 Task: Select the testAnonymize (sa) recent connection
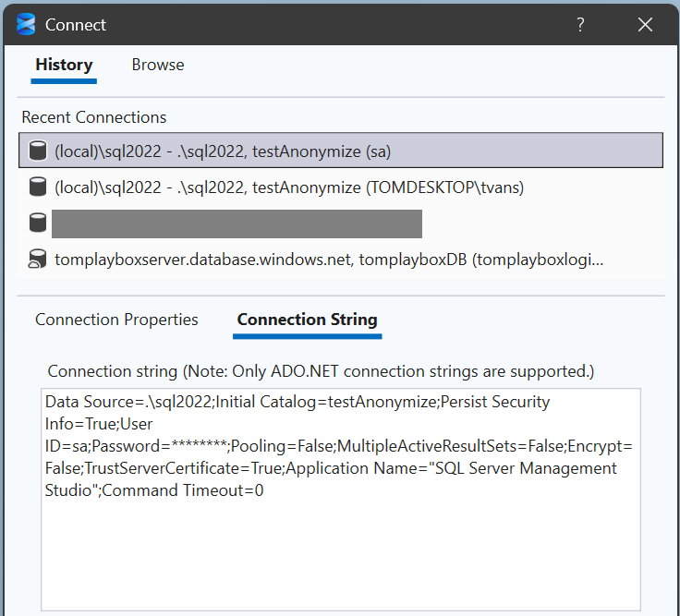pos(340,150)
